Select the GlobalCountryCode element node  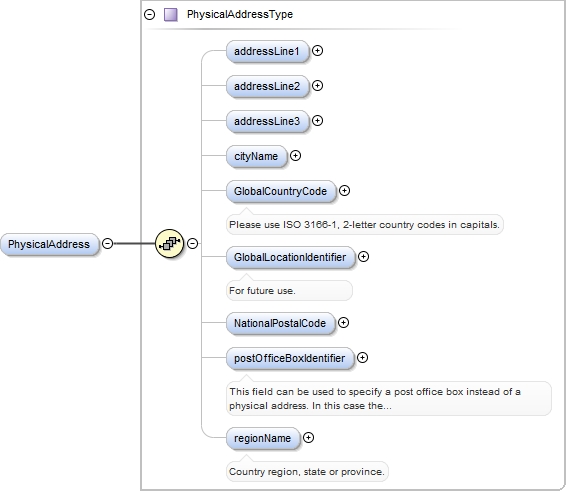281,191
